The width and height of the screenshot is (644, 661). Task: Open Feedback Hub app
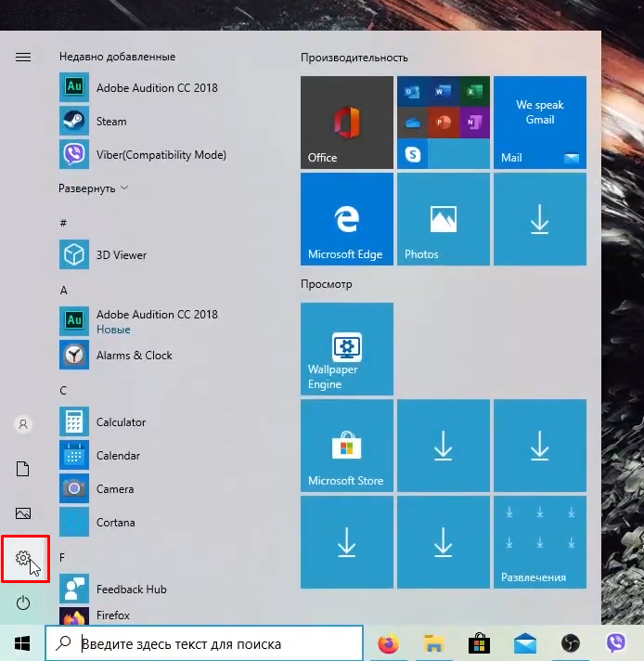click(113, 589)
